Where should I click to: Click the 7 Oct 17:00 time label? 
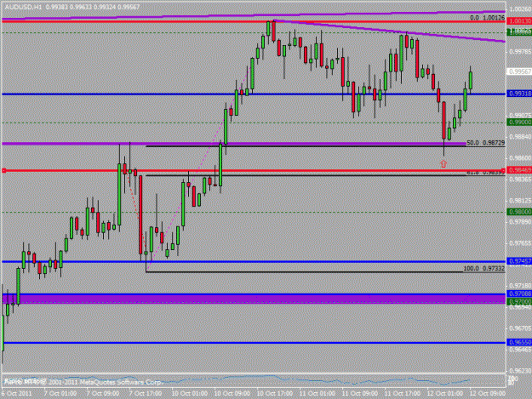click(x=146, y=394)
